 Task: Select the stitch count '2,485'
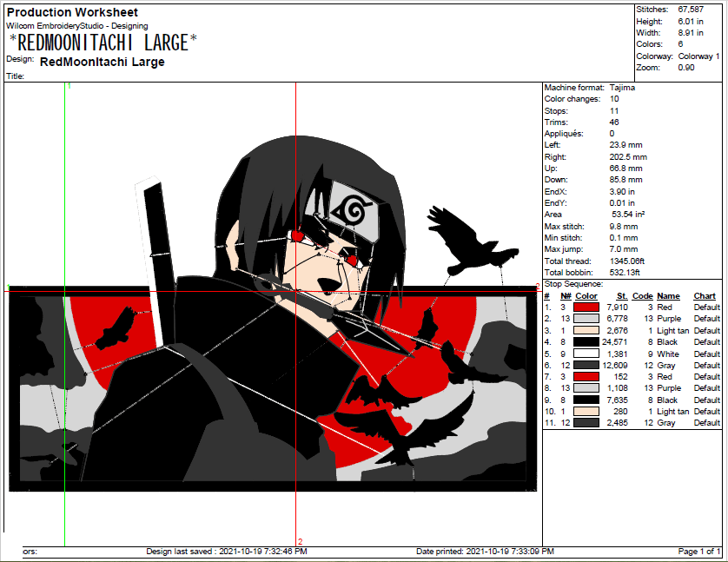pos(618,423)
